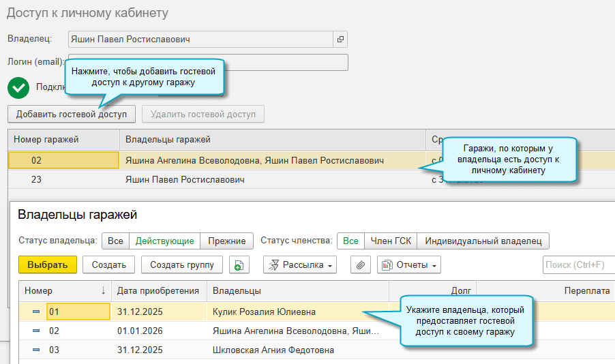615x364 pixels.
Task: Choose Индивидуальный владелец membership filter
Action: pyautogui.click(x=483, y=241)
